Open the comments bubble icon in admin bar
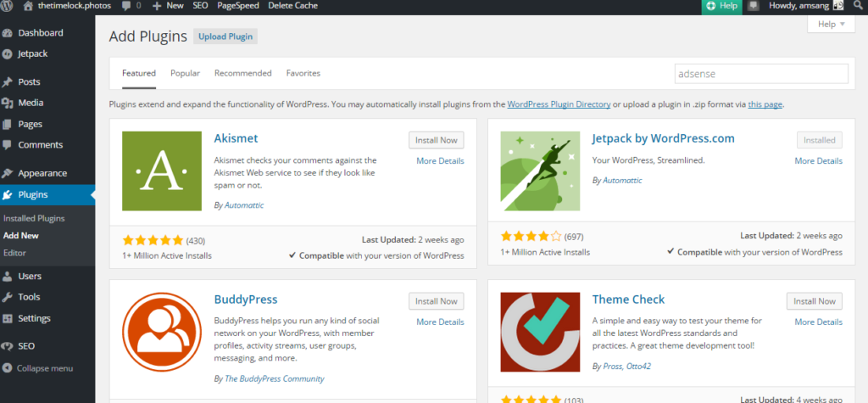The width and height of the screenshot is (868, 403). pyautogui.click(x=125, y=6)
